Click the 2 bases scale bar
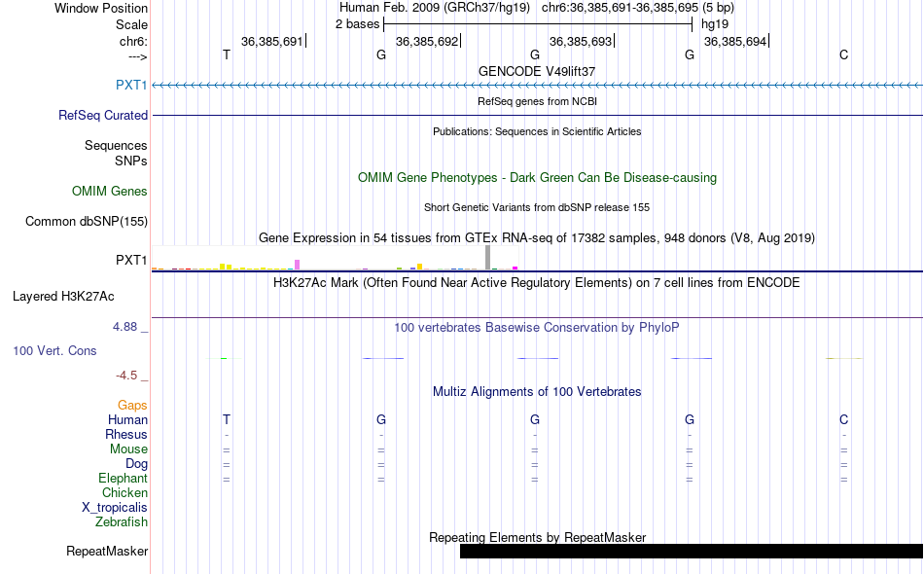The width and height of the screenshot is (924, 574). pos(538,24)
